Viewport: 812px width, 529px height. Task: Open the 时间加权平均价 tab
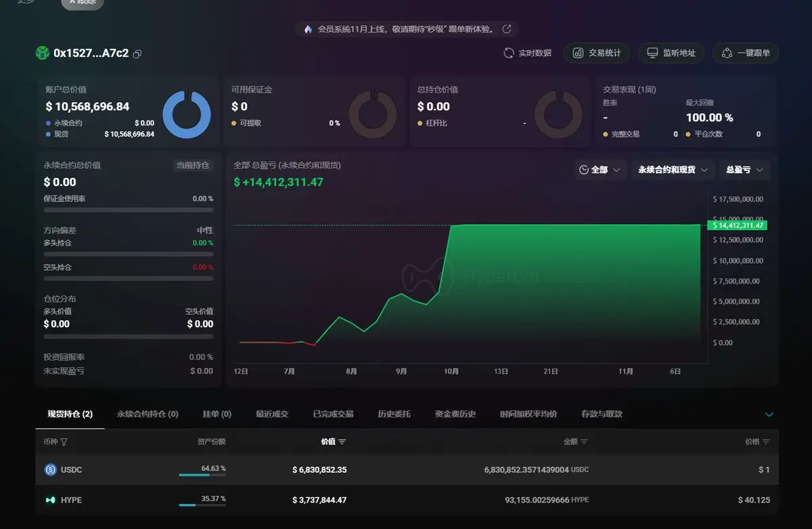pyautogui.click(x=528, y=414)
